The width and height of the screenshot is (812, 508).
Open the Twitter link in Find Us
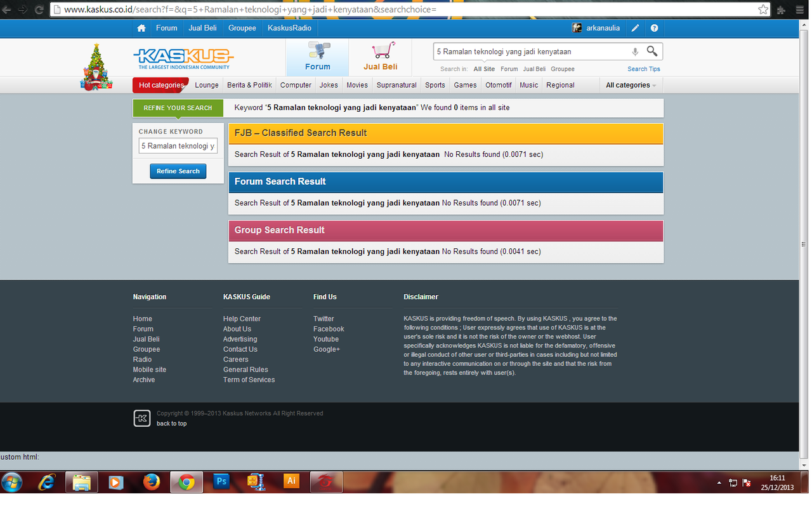324,319
